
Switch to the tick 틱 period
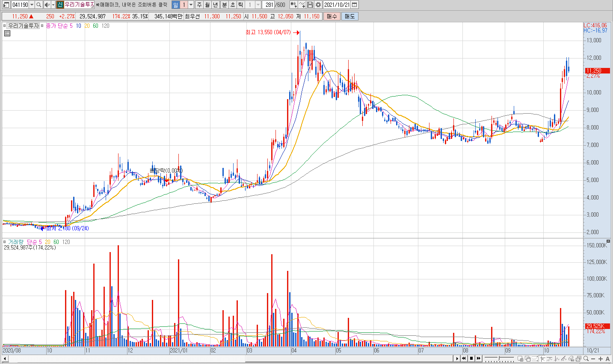coord(240,5)
